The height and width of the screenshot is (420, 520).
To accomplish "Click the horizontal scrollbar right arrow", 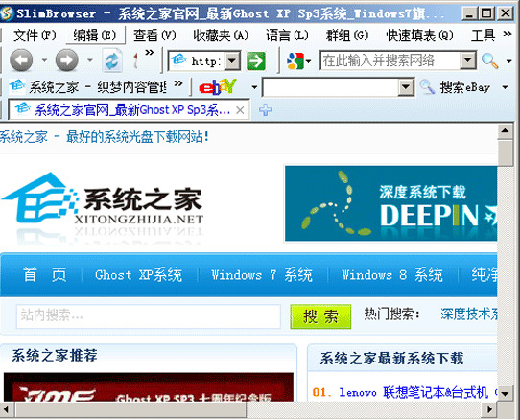I will (489, 409).
